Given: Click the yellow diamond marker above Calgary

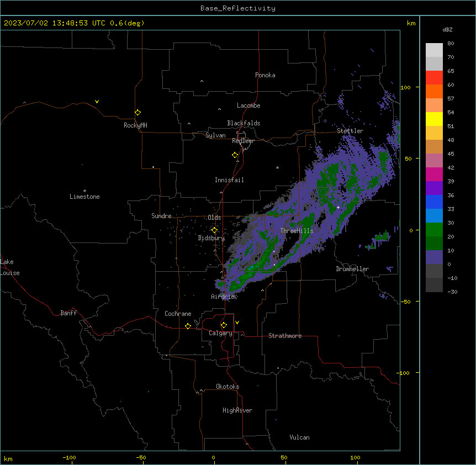Looking at the screenshot, I should [x=224, y=325].
